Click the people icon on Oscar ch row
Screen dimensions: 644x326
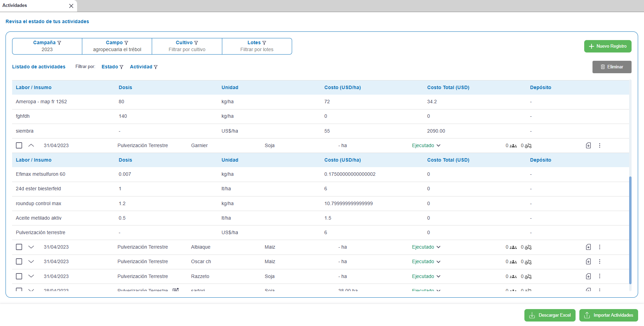[513, 262]
